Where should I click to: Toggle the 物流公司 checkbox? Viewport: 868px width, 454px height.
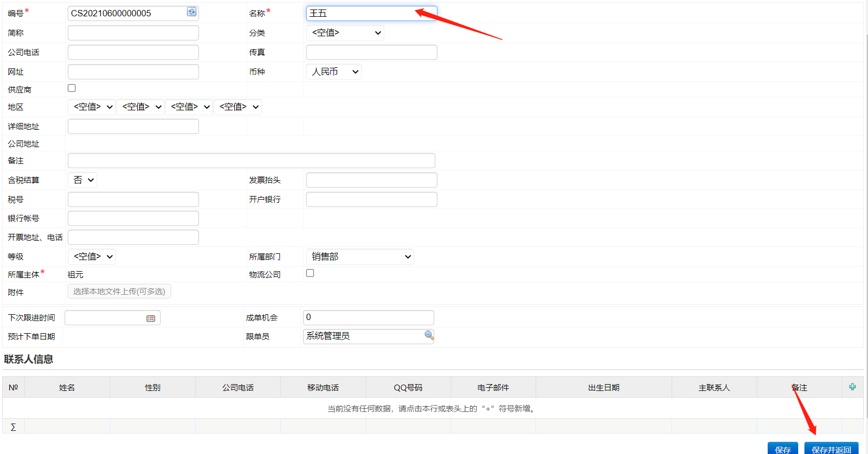pos(310,273)
